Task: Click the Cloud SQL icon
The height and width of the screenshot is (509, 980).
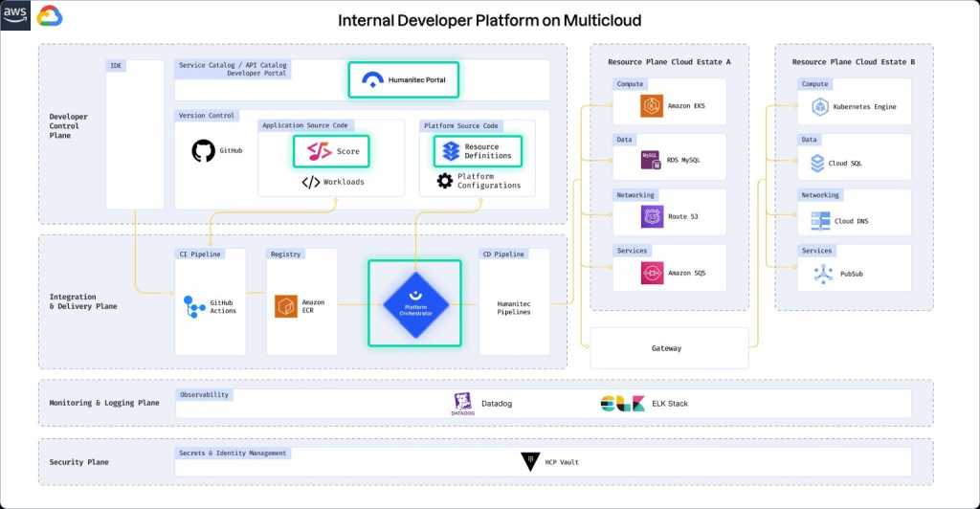Action: (818, 164)
